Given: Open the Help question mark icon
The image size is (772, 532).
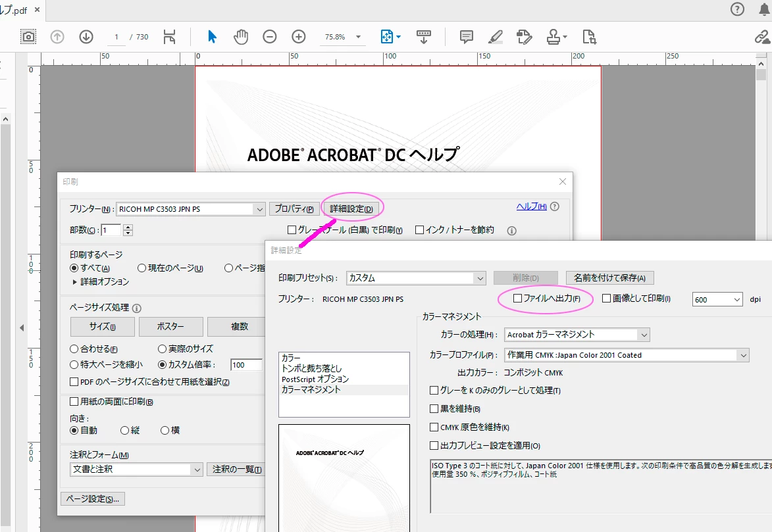Looking at the screenshot, I should click(x=737, y=9).
